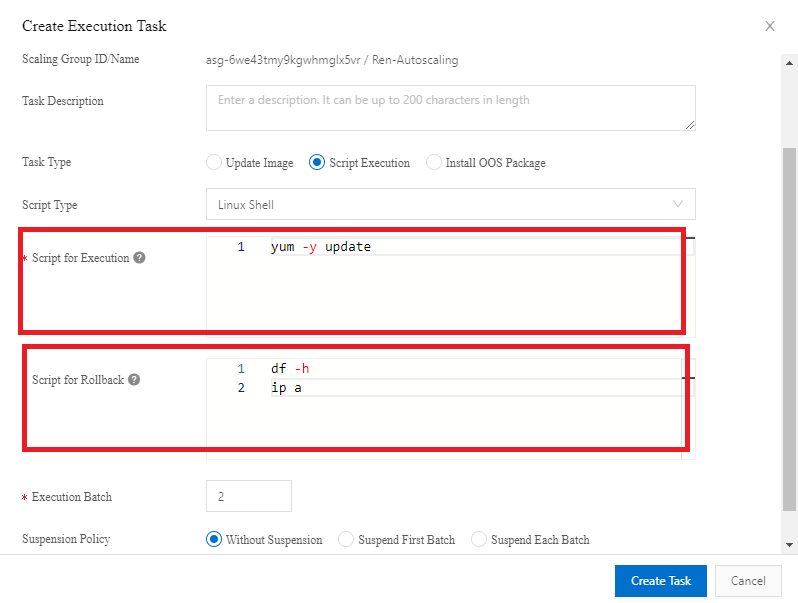Click the yum -y update script line
Viewport: 798px width, 603px height.
(x=320, y=247)
